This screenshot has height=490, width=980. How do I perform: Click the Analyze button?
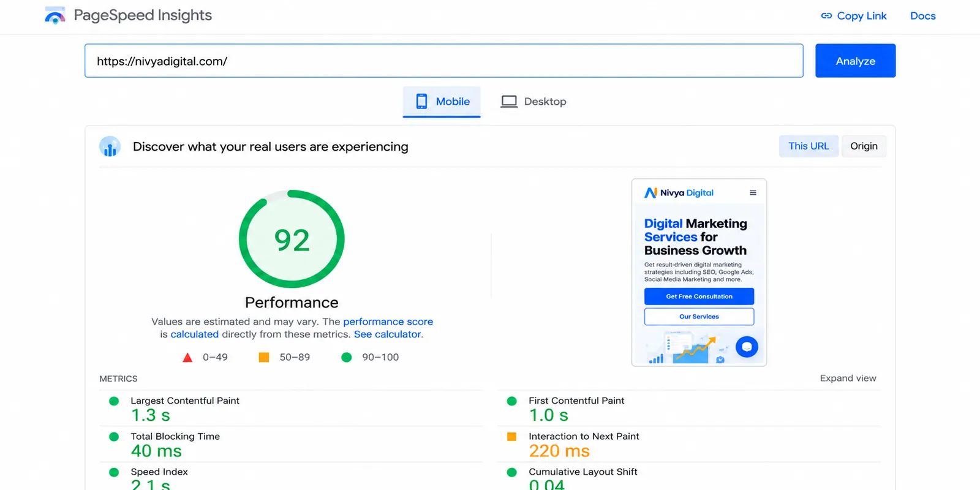[x=856, y=61]
